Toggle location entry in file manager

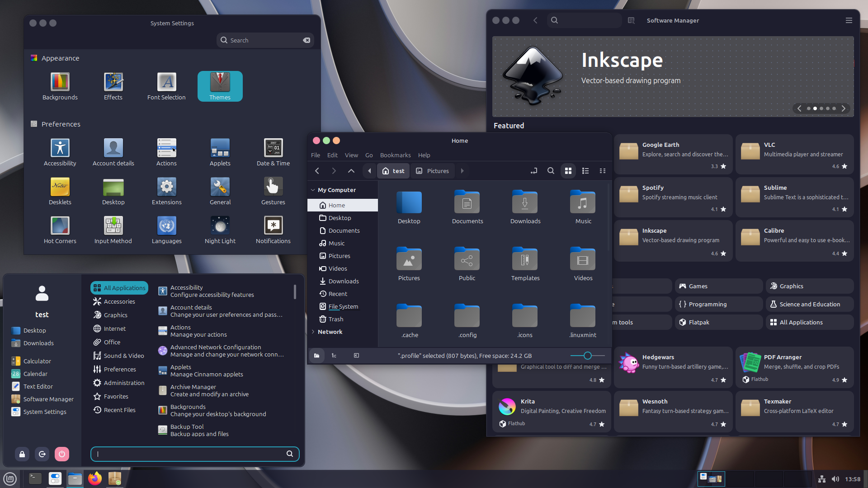point(534,171)
